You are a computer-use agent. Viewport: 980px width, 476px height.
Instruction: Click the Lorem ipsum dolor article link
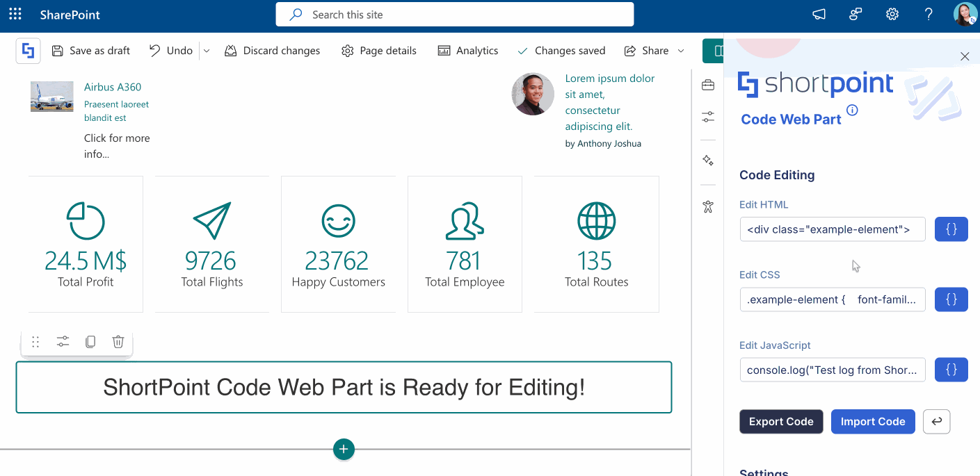pos(610,102)
